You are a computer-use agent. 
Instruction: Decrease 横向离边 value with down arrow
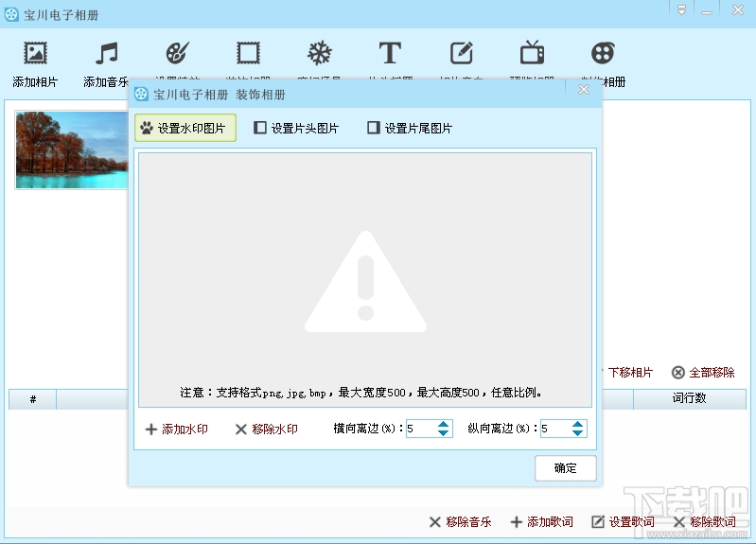[444, 433]
